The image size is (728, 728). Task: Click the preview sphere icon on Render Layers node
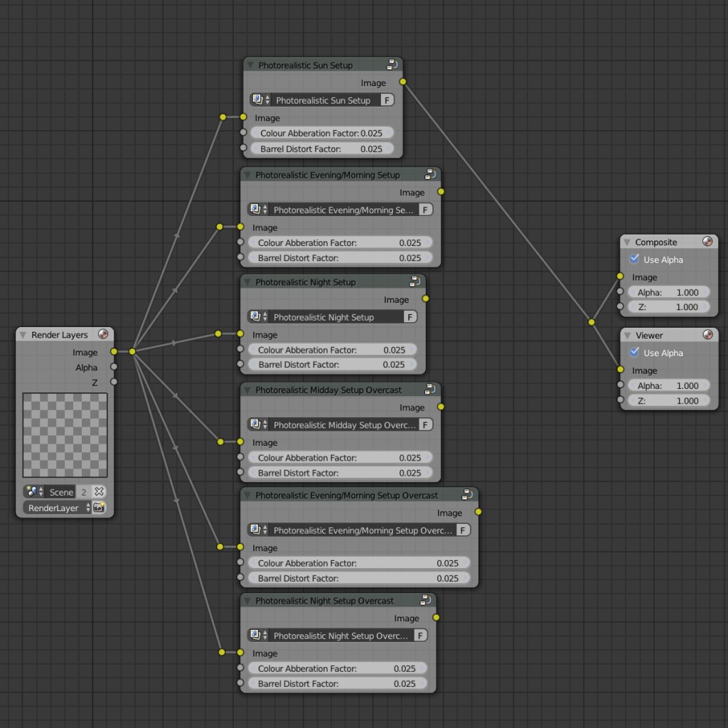(x=103, y=334)
